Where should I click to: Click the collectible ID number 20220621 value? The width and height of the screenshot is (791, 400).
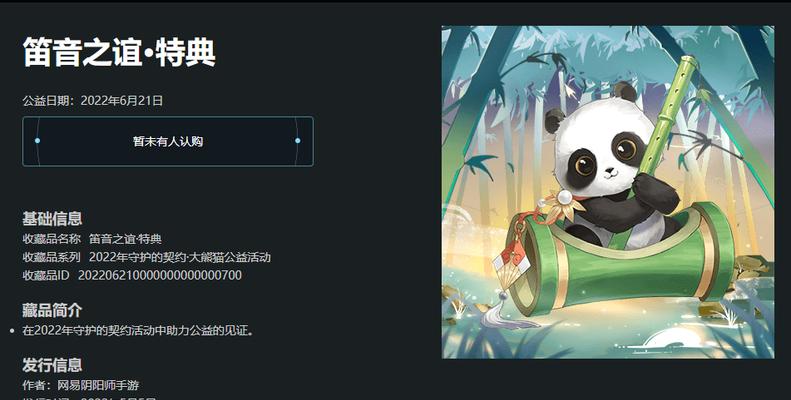tap(160, 275)
